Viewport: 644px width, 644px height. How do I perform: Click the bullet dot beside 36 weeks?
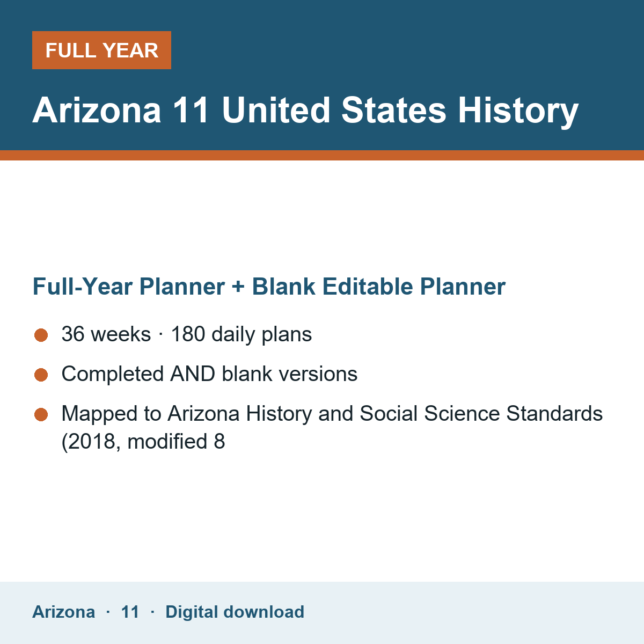click(x=41, y=335)
